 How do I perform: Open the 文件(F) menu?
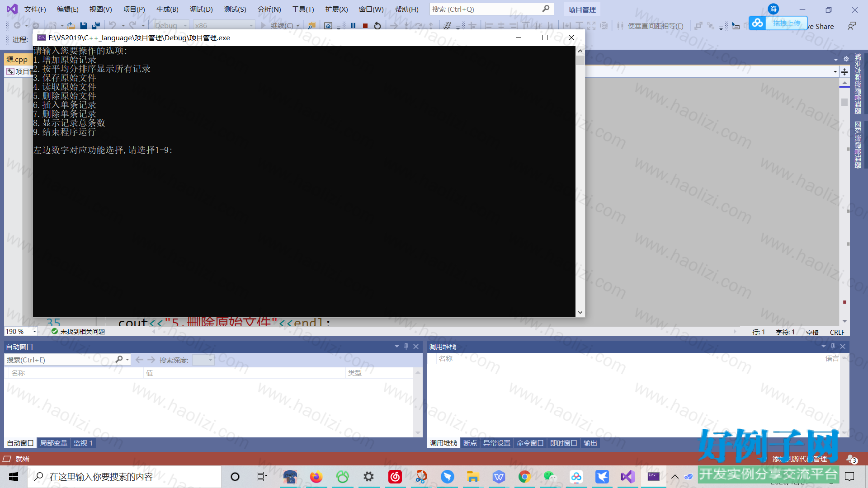coord(35,9)
